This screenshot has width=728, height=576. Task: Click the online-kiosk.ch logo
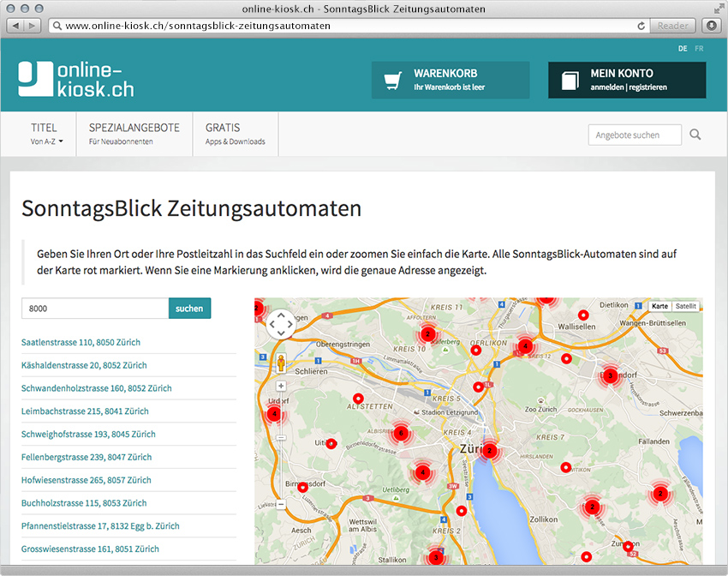[76, 80]
